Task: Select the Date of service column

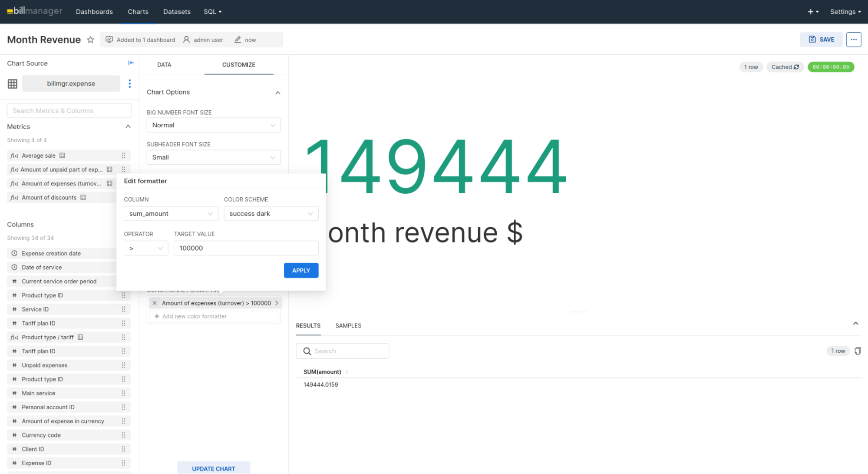Action: (x=62, y=268)
